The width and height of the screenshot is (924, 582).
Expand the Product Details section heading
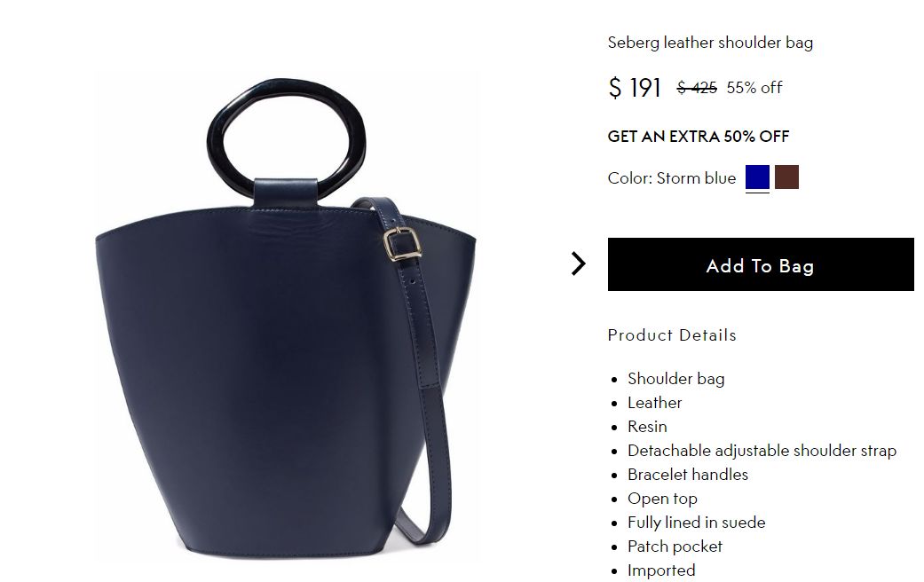(x=672, y=335)
